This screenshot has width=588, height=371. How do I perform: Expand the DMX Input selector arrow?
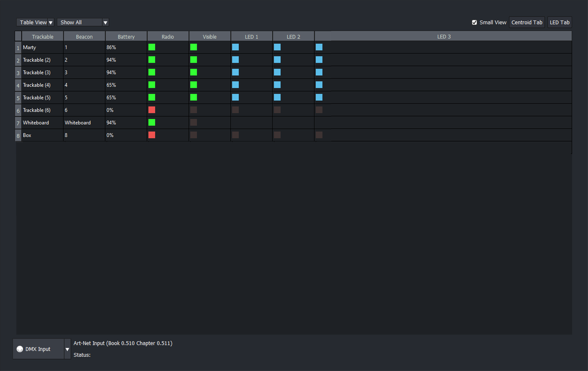pos(67,348)
